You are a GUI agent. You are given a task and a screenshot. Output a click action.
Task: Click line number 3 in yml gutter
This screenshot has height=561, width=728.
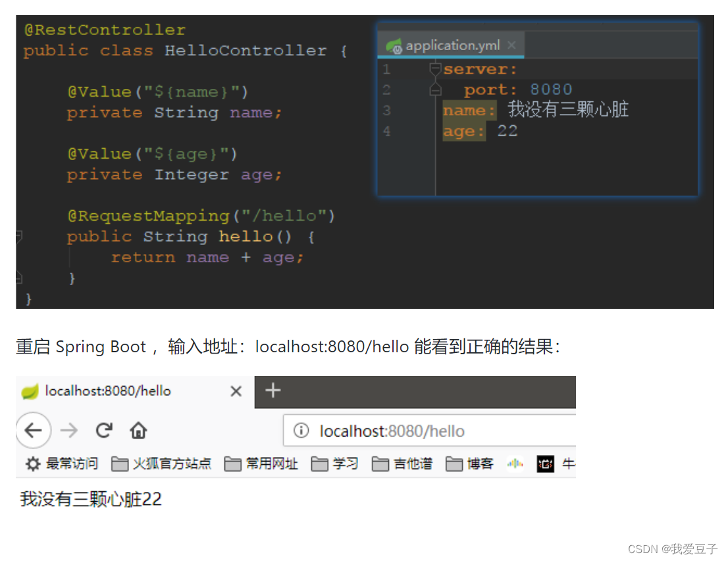[387, 111]
